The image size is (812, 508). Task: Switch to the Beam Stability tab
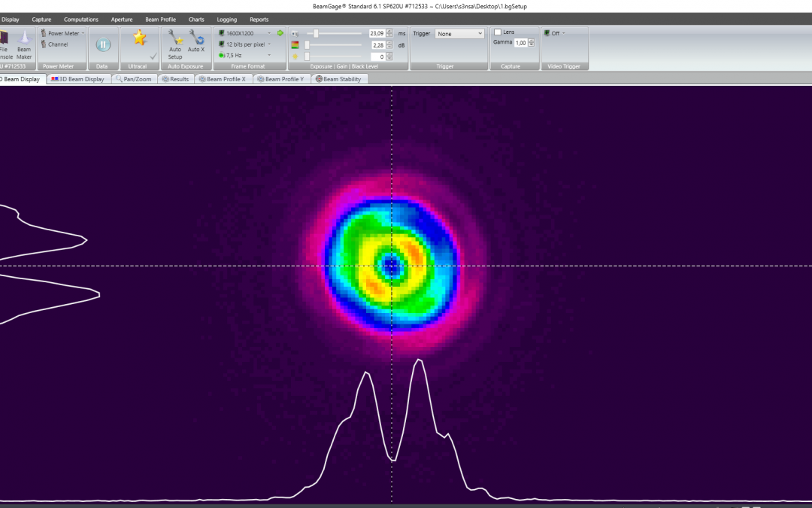pyautogui.click(x=339, y=79)
